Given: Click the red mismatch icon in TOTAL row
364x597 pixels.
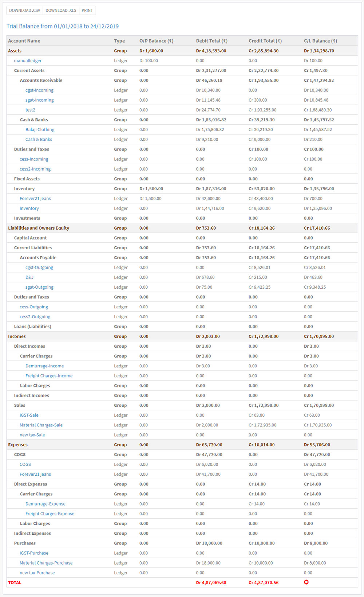Looking at the screenshot, I should [x=306, y=582].
